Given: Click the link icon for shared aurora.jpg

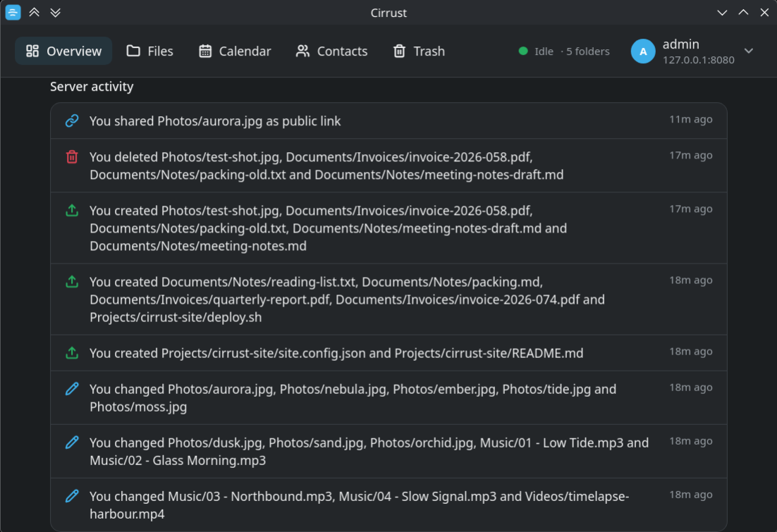Looking at the screenshot, I should coord(72,121).
